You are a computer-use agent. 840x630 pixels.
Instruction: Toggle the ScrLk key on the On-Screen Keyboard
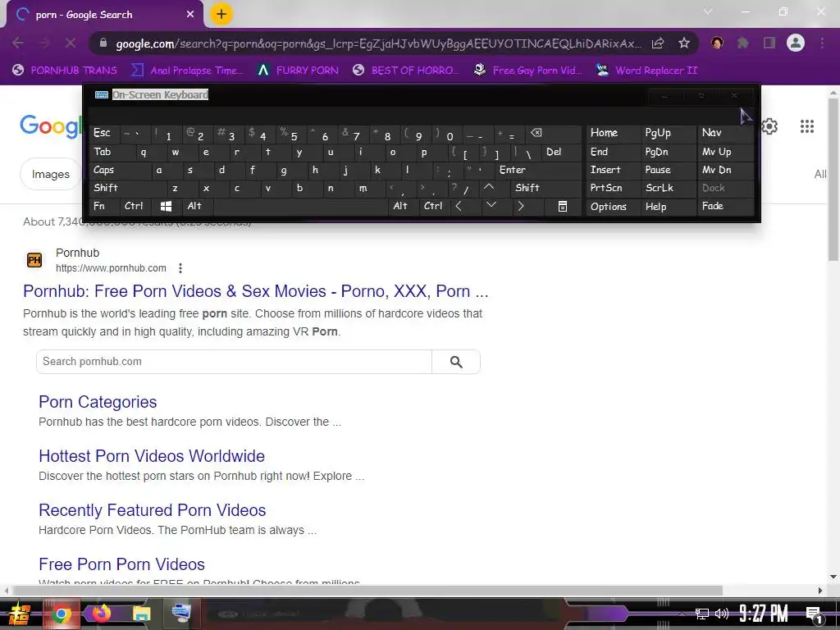(668, 188)
